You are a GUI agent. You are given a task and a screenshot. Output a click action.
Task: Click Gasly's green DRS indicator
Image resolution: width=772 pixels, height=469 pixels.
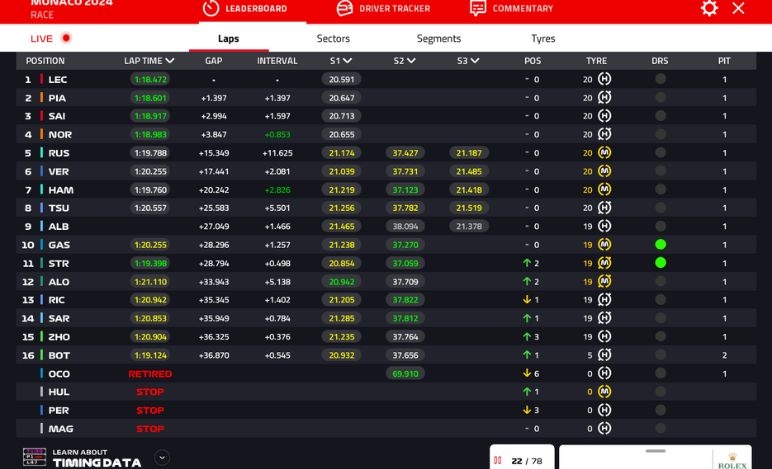tap(660, 245)
